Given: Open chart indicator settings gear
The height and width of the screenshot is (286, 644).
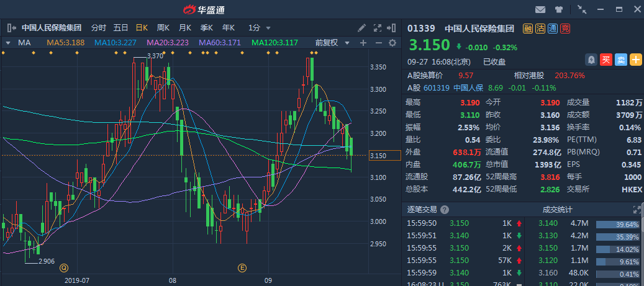Looking at the screenshot, I should click(x=392, y=43).
